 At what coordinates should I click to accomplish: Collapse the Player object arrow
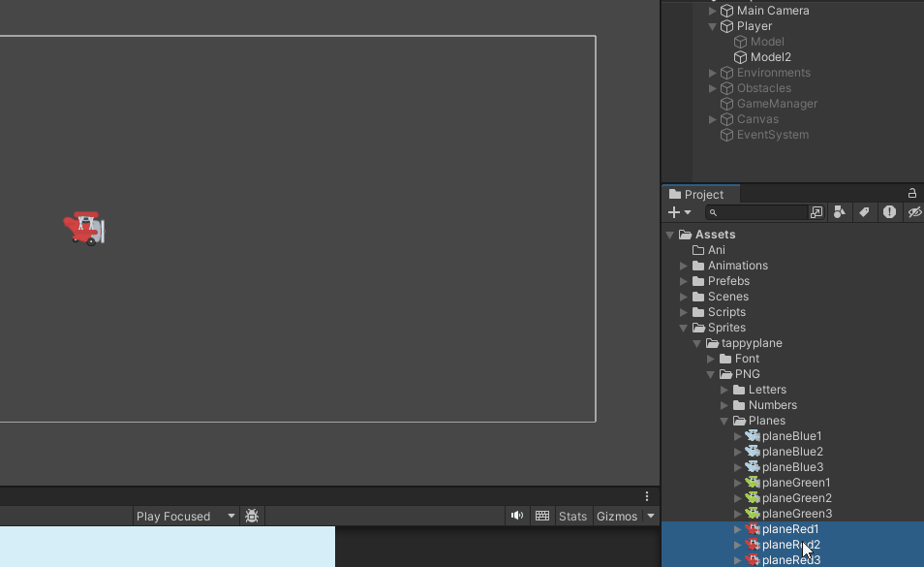pos(713,26)
